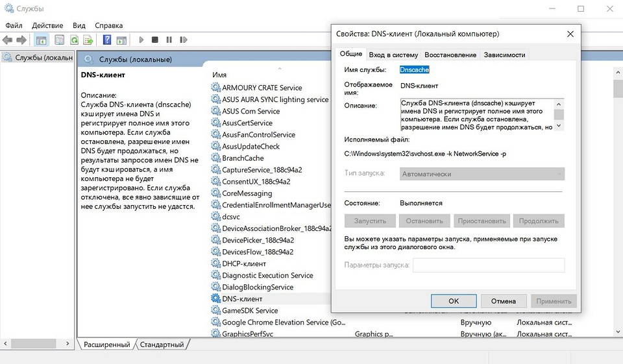Toggle the console tree pane toolbar icon
This screenshot has height=364, width=623.
point(42,40)
